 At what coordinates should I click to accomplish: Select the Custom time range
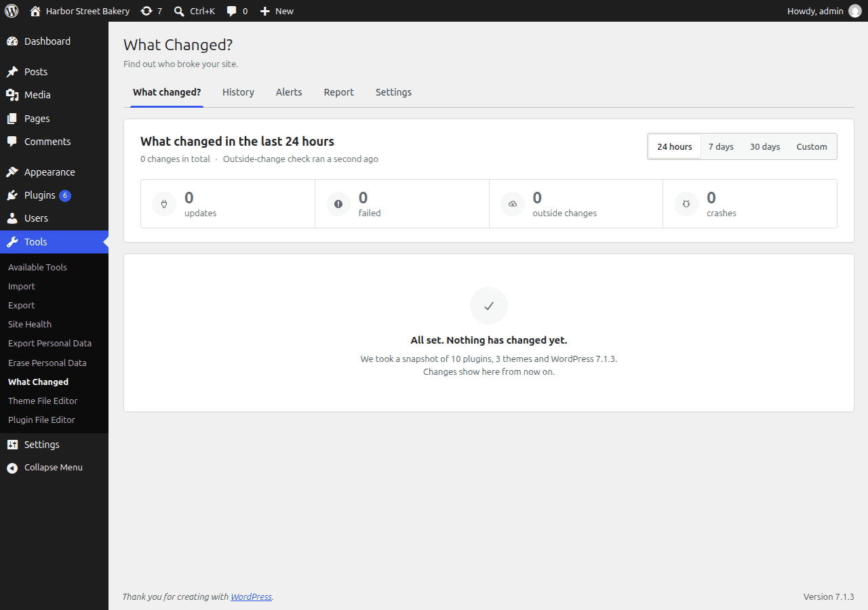pyautogui.click(x=812, y=146)
